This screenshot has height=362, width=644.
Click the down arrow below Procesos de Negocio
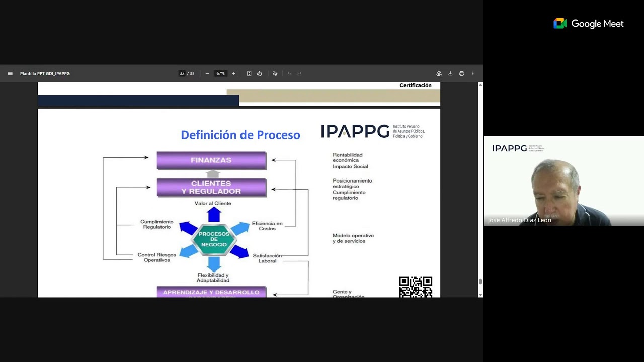[214, 264]
